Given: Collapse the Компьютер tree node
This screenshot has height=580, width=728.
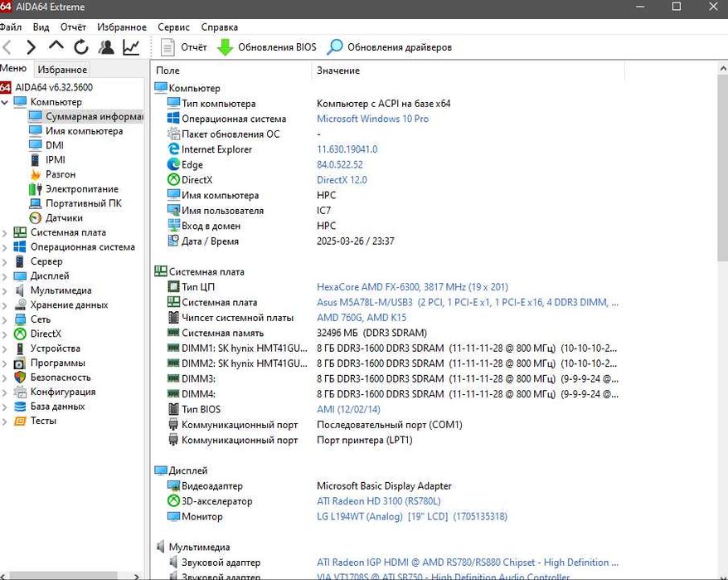Looking at the screenshot, I should 5,102.
